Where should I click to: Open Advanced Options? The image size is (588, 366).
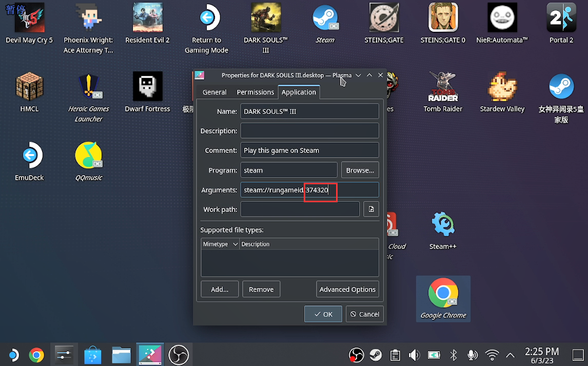[x=348, y=289]
